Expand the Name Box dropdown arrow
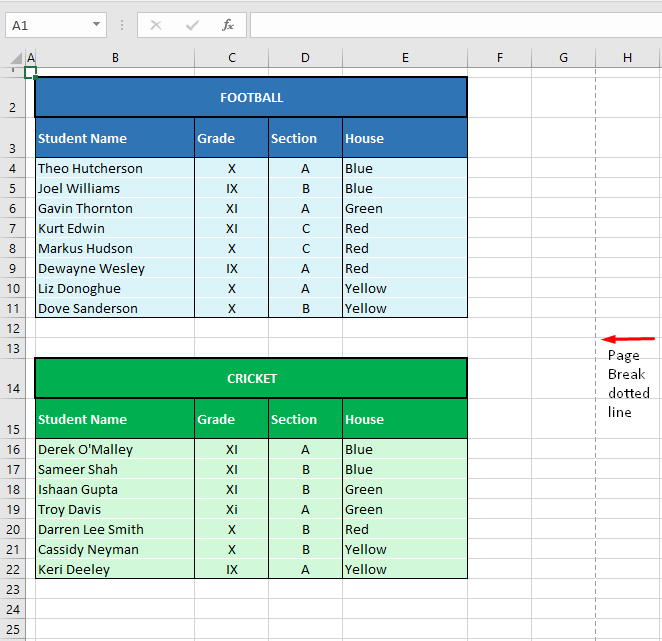The width and height of the screenshot is (662, 641). click(96, 25)
